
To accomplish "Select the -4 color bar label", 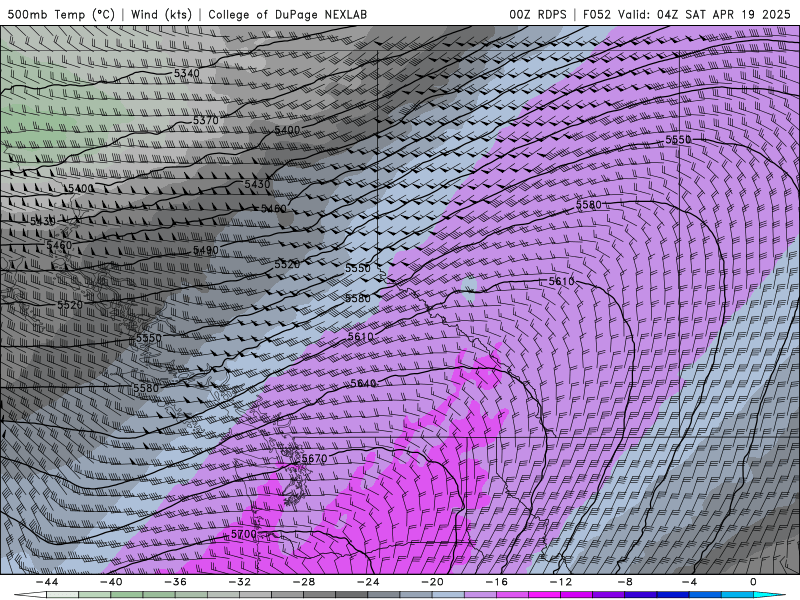I will point(689,582).
